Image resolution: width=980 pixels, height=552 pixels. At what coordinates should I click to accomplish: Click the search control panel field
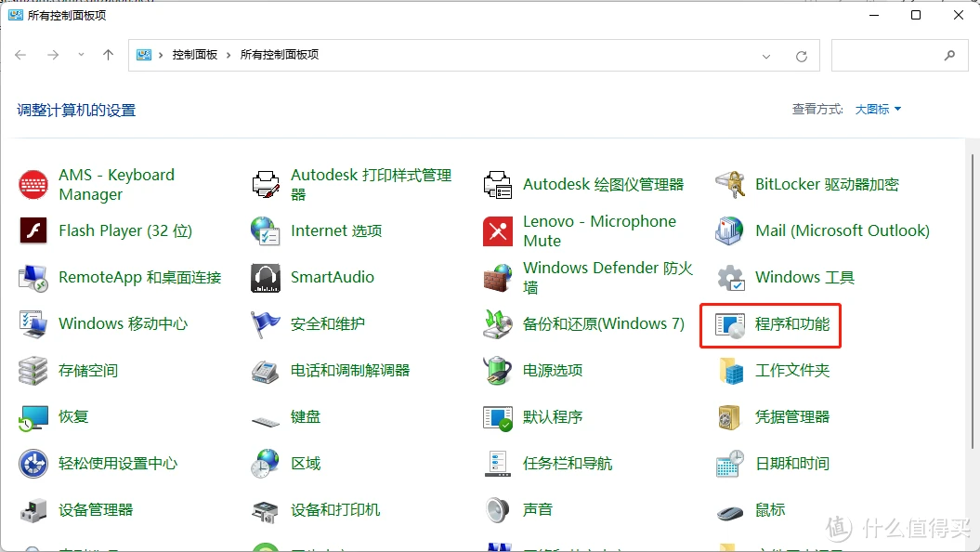[900, 55]
